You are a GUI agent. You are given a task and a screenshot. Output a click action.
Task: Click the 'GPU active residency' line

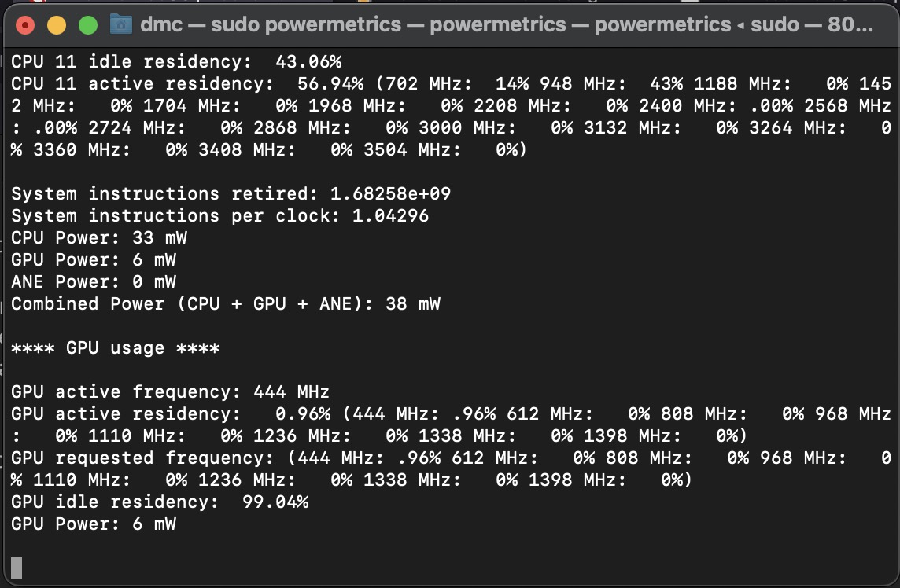126,413
